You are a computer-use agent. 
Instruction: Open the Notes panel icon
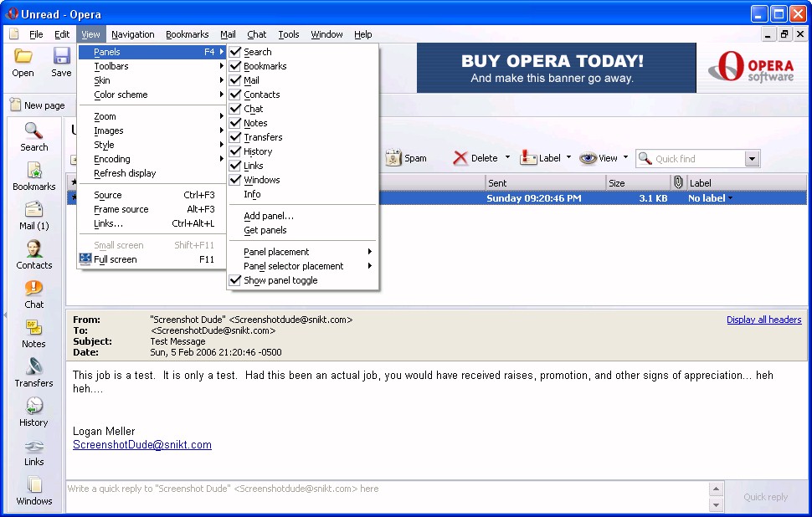[33, 327]
